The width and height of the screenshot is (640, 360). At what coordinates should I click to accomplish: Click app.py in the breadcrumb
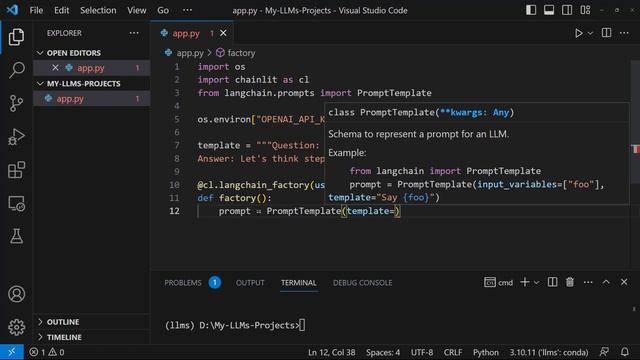coord(190,53)
